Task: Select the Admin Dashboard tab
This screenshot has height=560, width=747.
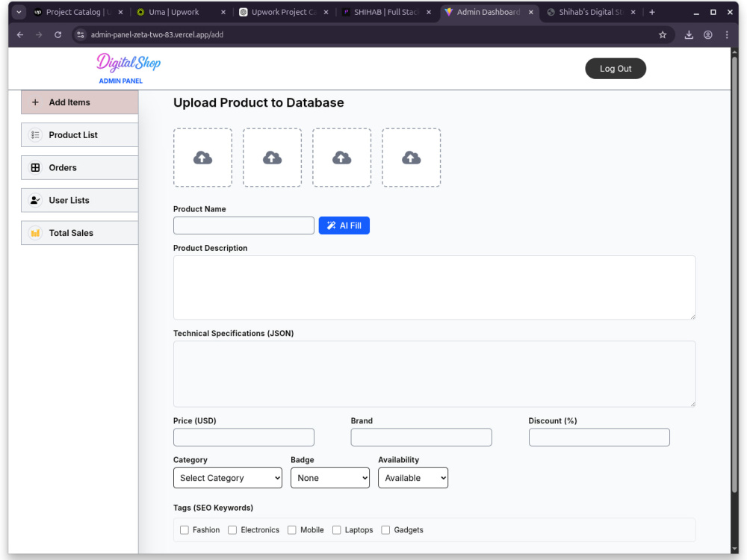Action: click(x=489, y=12)
